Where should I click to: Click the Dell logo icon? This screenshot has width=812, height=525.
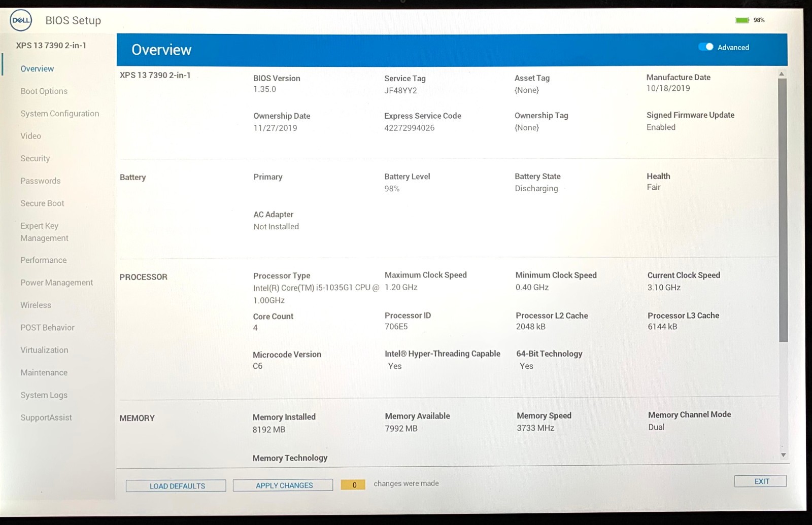pyautogui.click(x=21, y=20)
